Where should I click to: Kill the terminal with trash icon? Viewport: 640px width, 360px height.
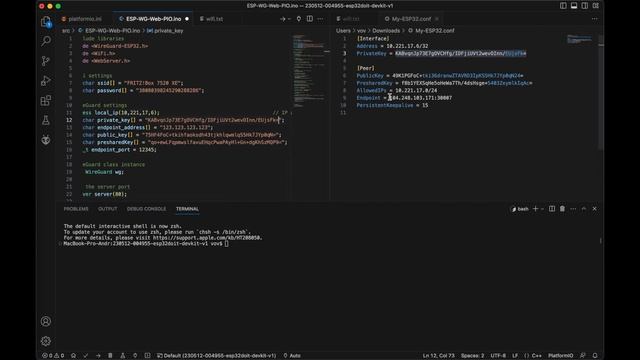562,209
